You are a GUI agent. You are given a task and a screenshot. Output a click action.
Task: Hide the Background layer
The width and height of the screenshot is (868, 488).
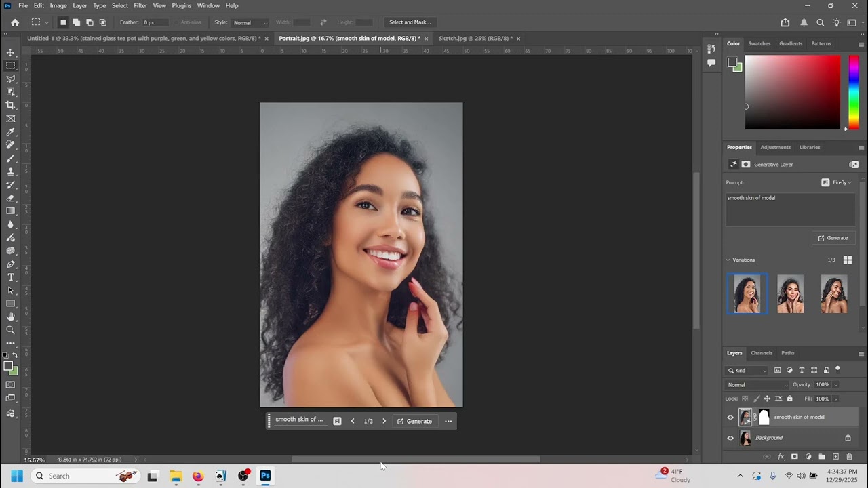[730, 438]
